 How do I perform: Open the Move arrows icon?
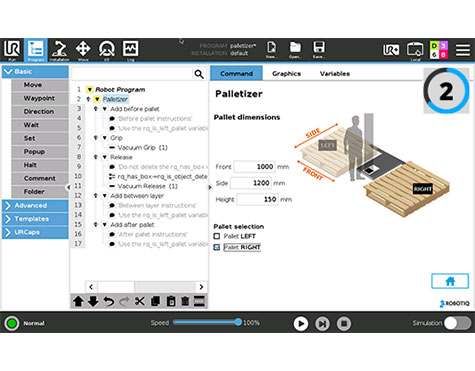(x=83, y=50)
